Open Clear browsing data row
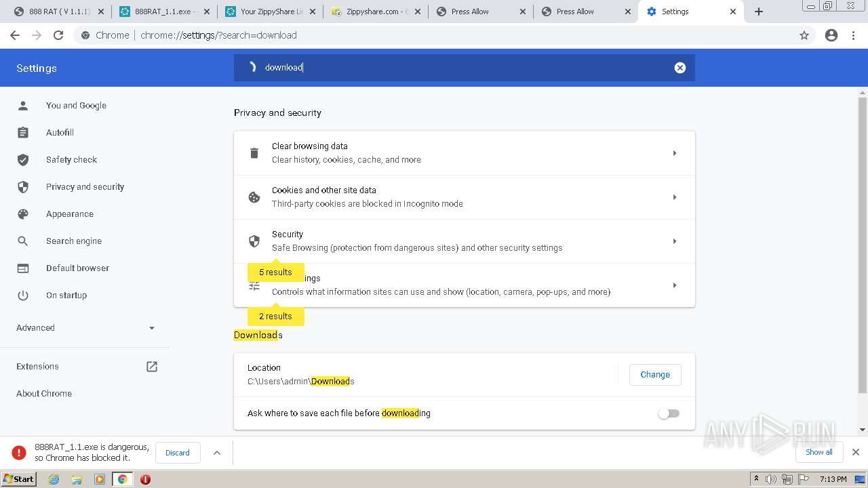Screen dimensions: 868x488 (x=465, y=153)
